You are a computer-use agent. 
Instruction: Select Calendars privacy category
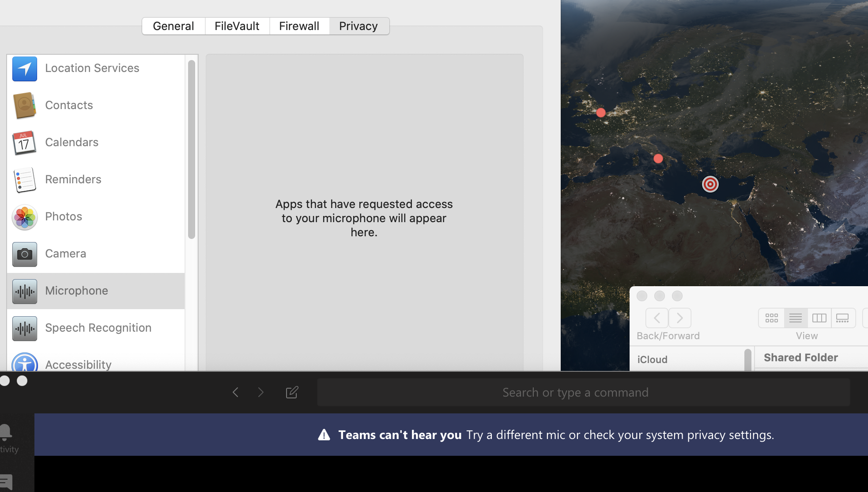click(x=72, y=142)
